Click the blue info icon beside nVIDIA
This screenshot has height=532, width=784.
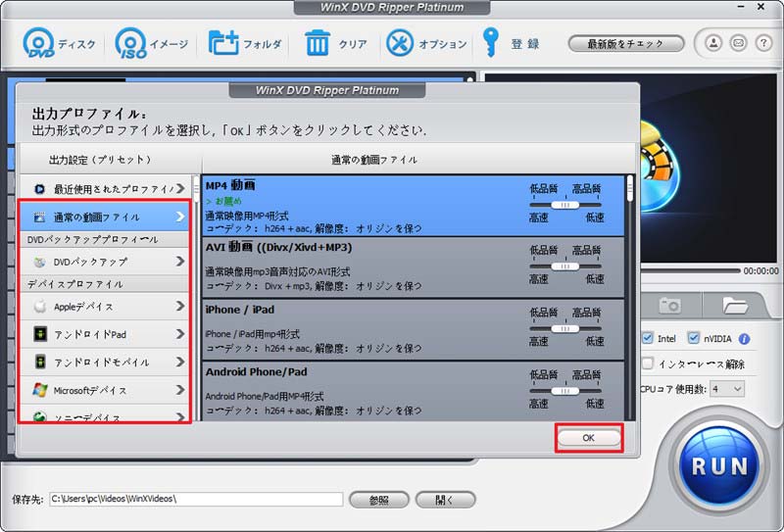(744, 339)
